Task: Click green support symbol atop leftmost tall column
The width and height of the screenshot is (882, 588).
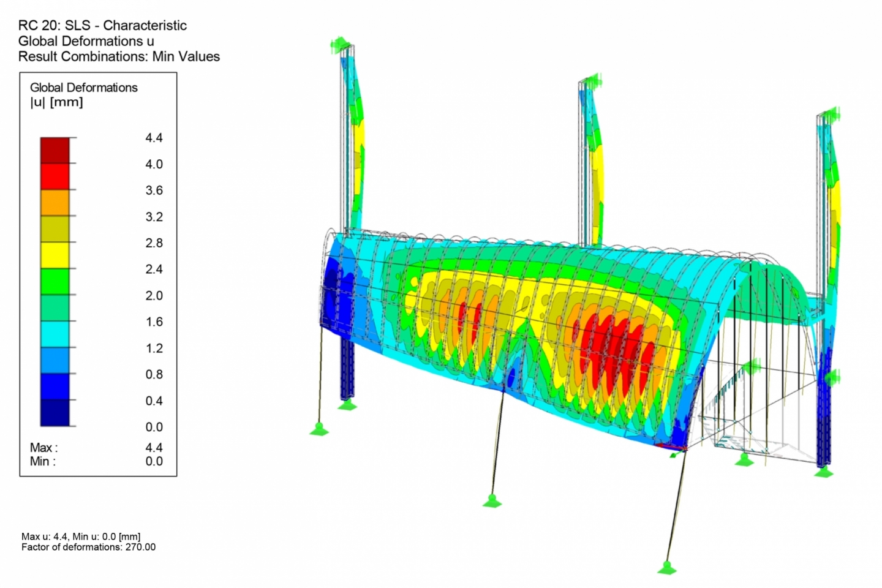Action: 340,44
